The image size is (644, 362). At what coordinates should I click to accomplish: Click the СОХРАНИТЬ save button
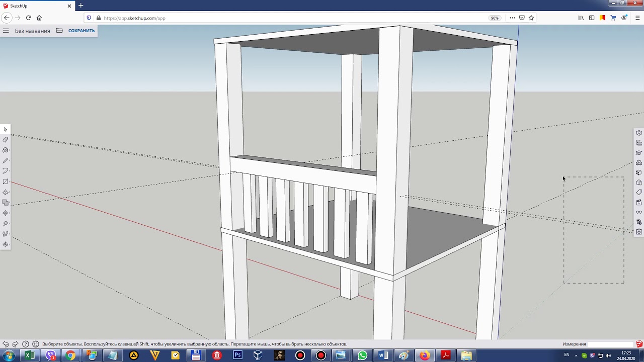[x=82, y=31]
